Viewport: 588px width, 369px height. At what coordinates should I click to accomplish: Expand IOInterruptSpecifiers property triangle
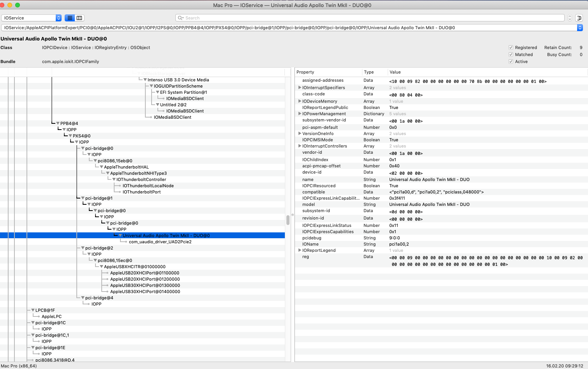coord(300,88)
